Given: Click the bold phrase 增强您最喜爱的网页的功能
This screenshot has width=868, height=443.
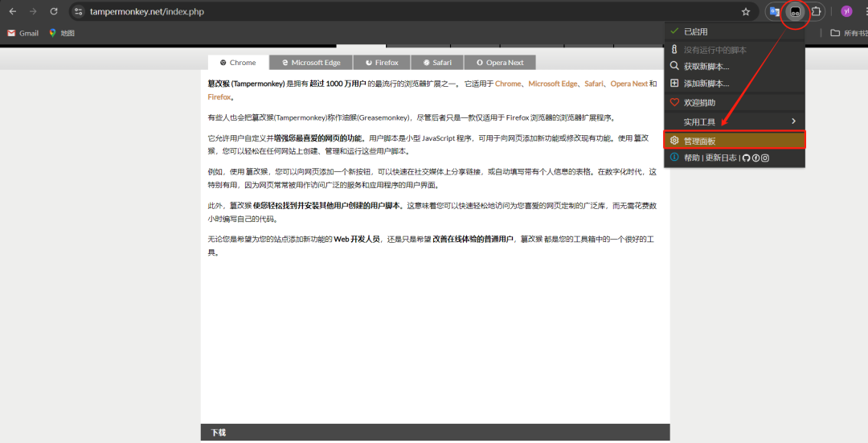Looking at the screenshot, I should click(319, 137).
